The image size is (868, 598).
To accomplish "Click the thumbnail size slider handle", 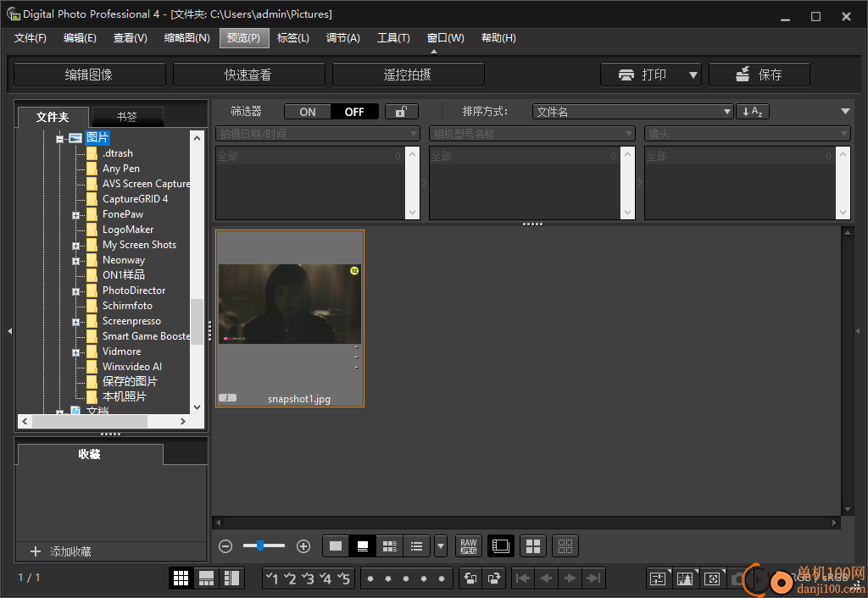I will 259,545.
